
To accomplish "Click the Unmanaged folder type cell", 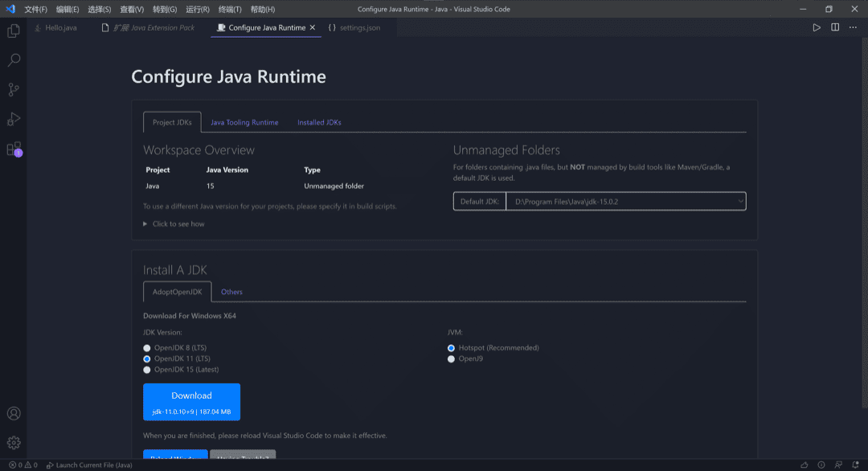I will 334,186.
